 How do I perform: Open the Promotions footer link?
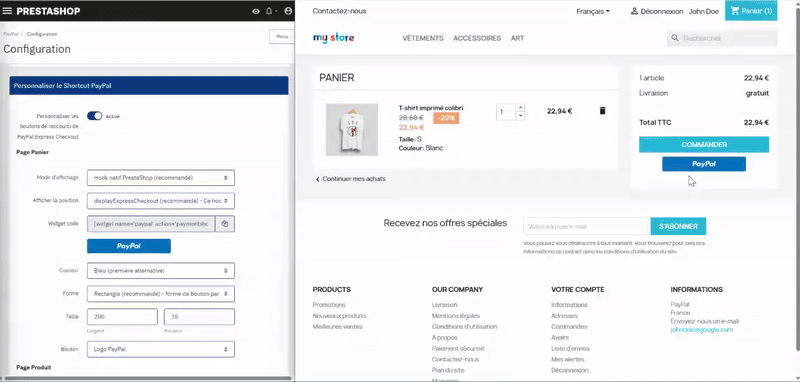329,305
